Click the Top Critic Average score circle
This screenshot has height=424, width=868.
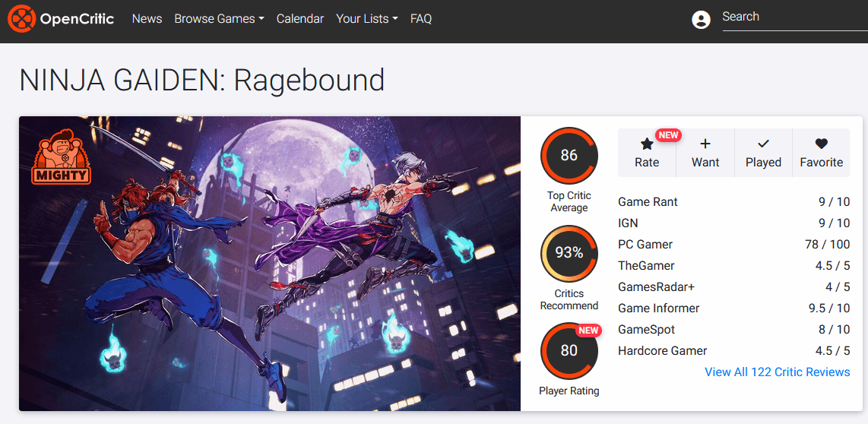pos(569,156)
